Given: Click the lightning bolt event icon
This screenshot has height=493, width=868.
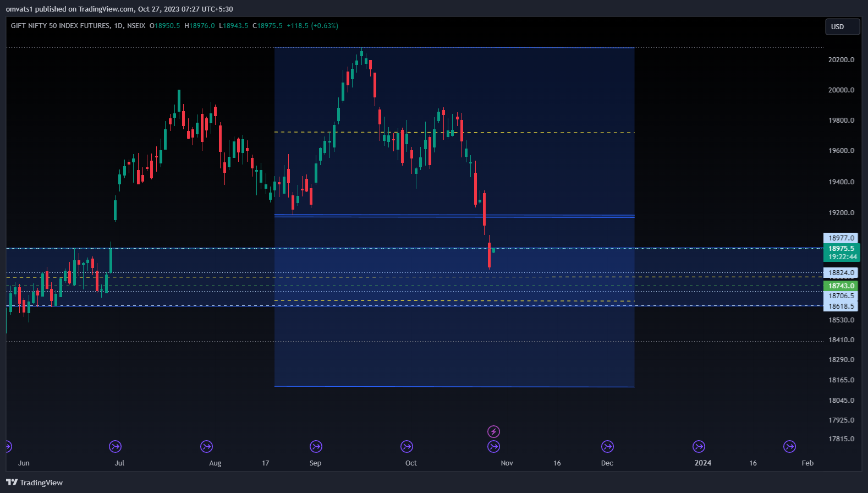Looking at the screenshot, I should [x=494, y=431].
